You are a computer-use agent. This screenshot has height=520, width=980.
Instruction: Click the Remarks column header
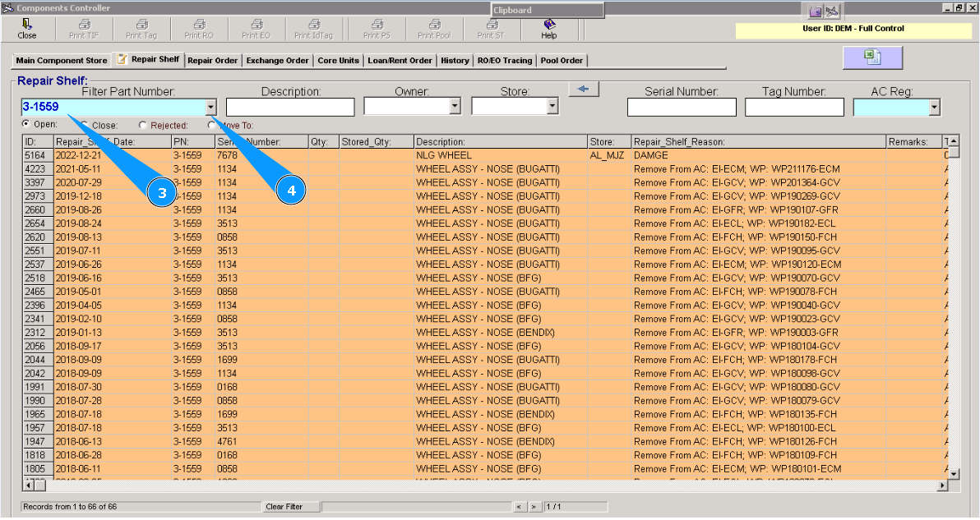[x=913, y=141]
